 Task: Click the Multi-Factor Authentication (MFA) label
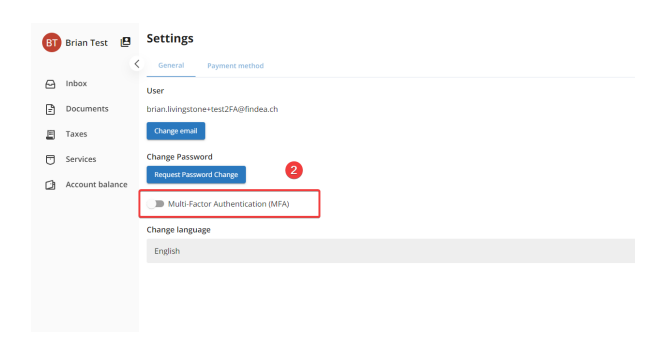coord(229,204)
